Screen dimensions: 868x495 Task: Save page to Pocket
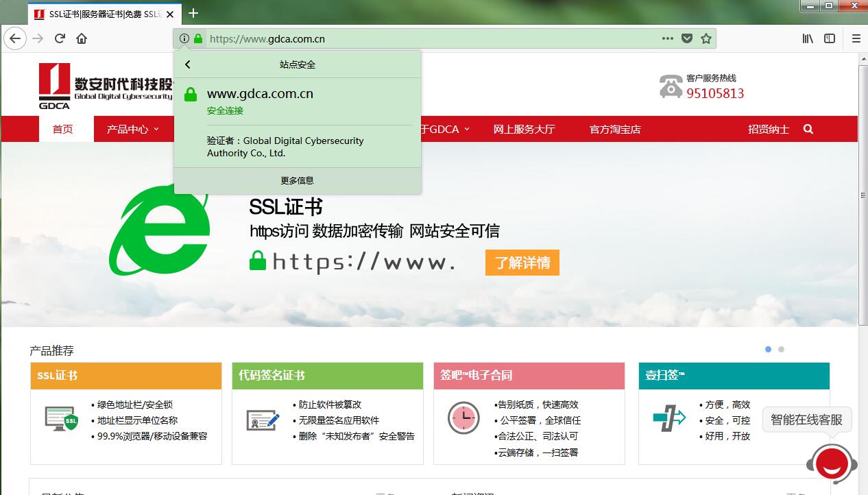point(687,38)
